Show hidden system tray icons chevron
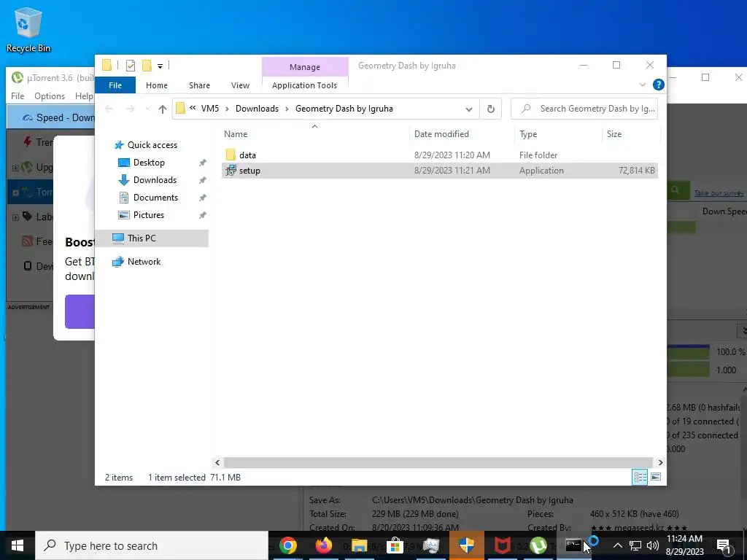The height and width of the screenshot is (560, 747). [617, 545]
